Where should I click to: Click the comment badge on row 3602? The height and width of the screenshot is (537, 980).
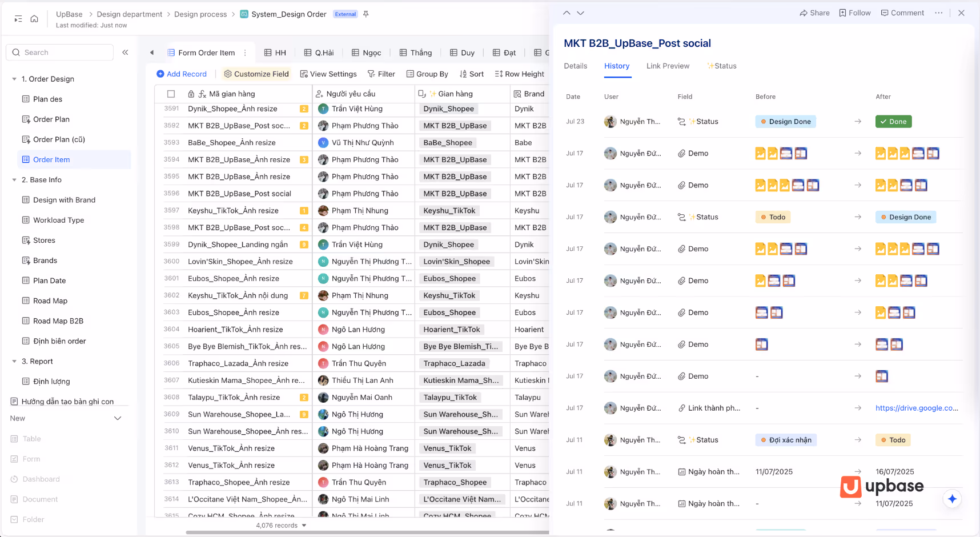pos(304,295)
